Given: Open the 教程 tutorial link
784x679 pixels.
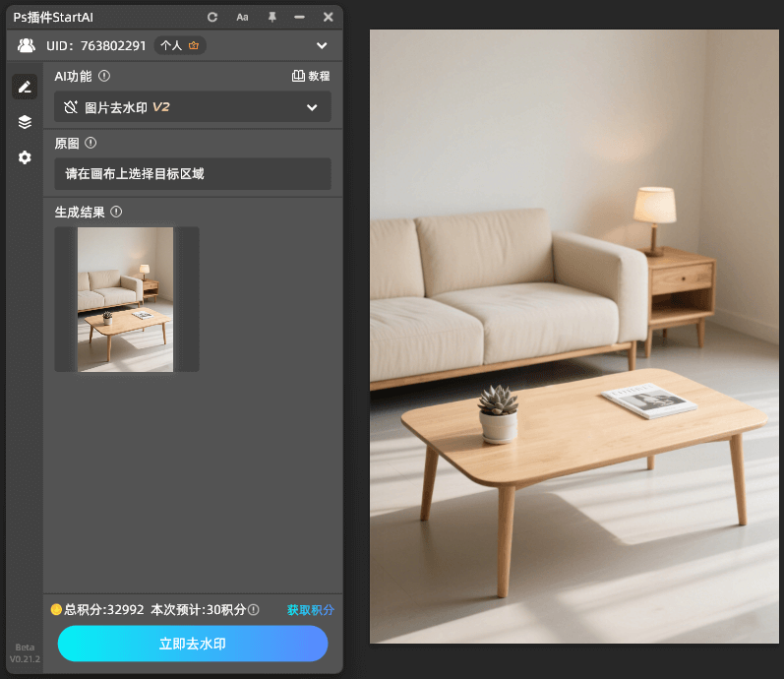Looking at the screenshot, I should coord(311,76).
